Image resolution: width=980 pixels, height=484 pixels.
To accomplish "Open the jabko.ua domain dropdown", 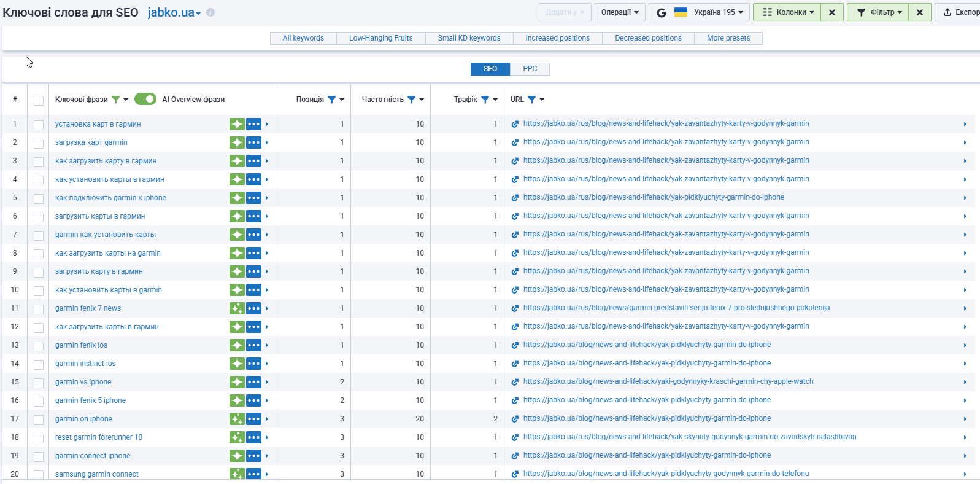I will (174, 12).
